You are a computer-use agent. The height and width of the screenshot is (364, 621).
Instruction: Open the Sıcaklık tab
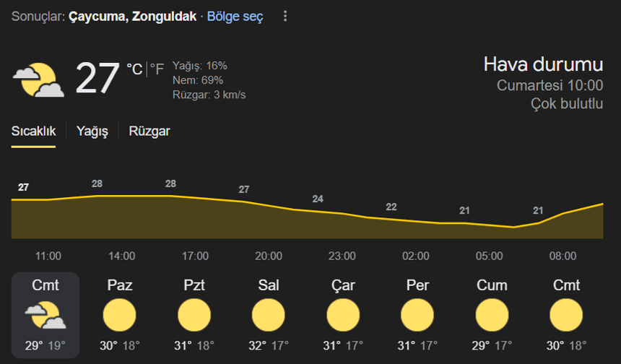(33, 131)
